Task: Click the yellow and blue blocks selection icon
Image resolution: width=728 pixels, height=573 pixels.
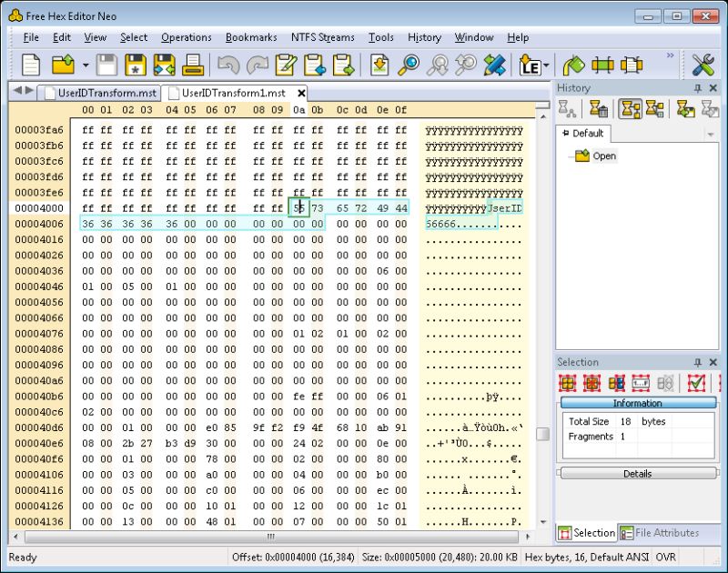Action: (x=616, y=383)
